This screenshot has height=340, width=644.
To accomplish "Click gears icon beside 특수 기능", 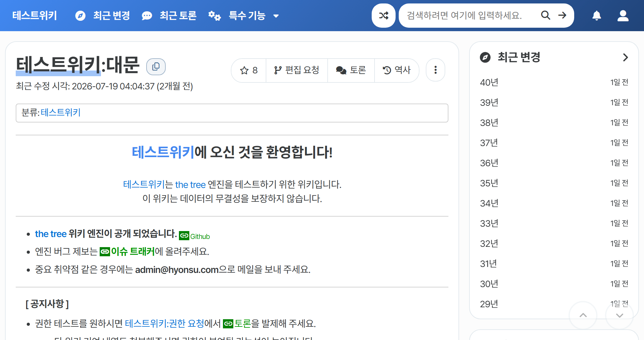I will pyautogui.click(x=214, y=15).
